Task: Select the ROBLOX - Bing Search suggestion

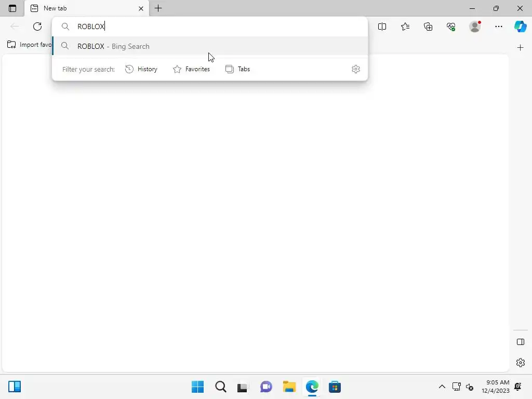Action: pyautogui.click(x=210, y=46)
